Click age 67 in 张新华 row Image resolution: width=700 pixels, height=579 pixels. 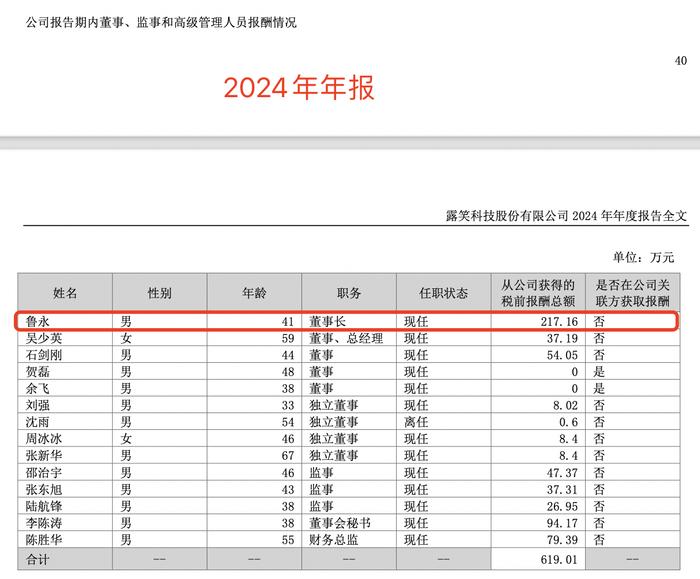tap(288, 456)
